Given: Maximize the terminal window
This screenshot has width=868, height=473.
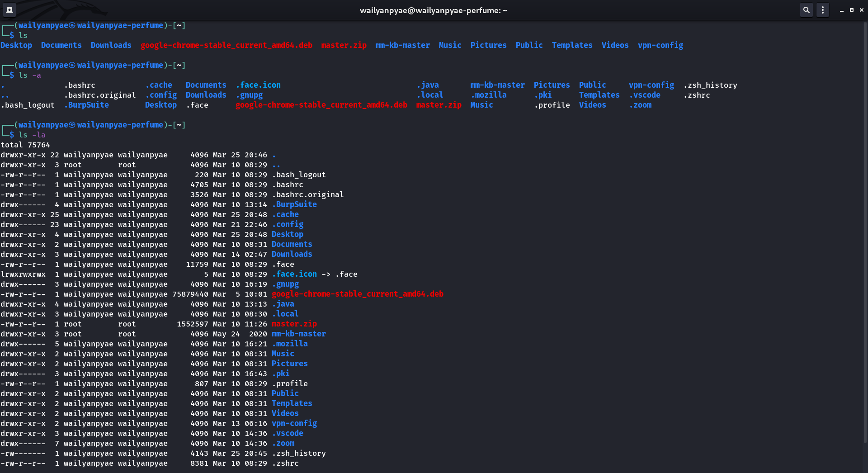Looking at the screenshot, I should click(852, 10).
